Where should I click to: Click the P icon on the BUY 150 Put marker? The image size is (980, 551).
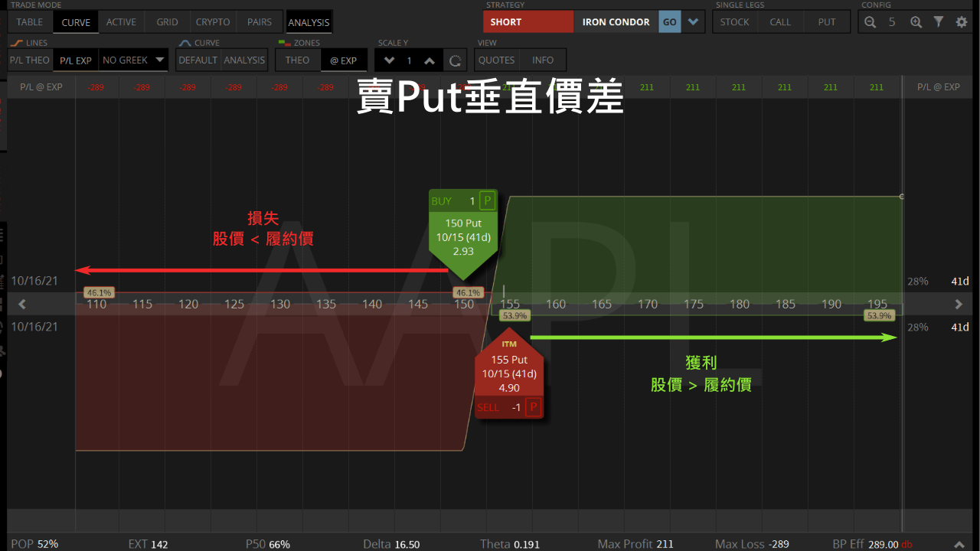(487, 200)
